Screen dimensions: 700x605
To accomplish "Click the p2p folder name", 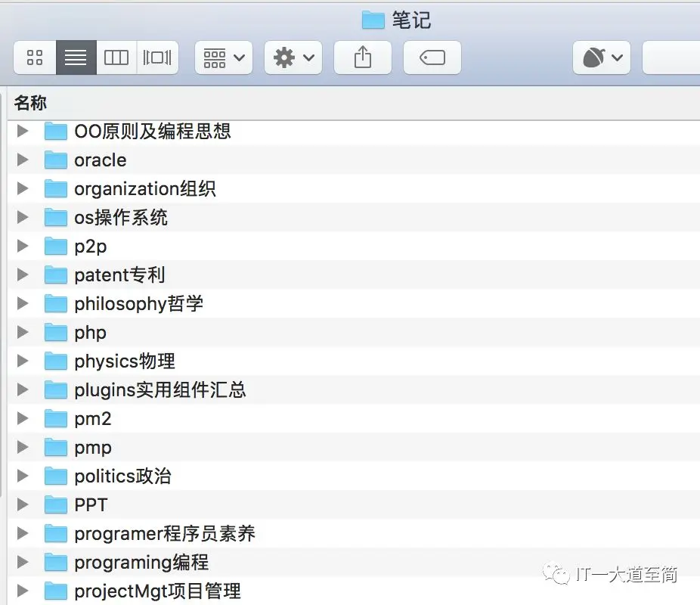I will [x=91, y=247].
